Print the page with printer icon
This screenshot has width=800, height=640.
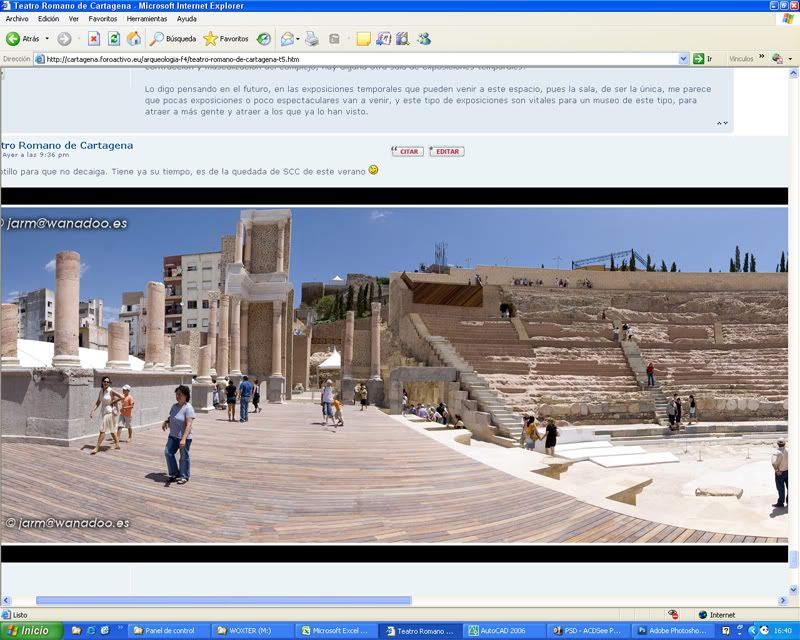(312, 39)
